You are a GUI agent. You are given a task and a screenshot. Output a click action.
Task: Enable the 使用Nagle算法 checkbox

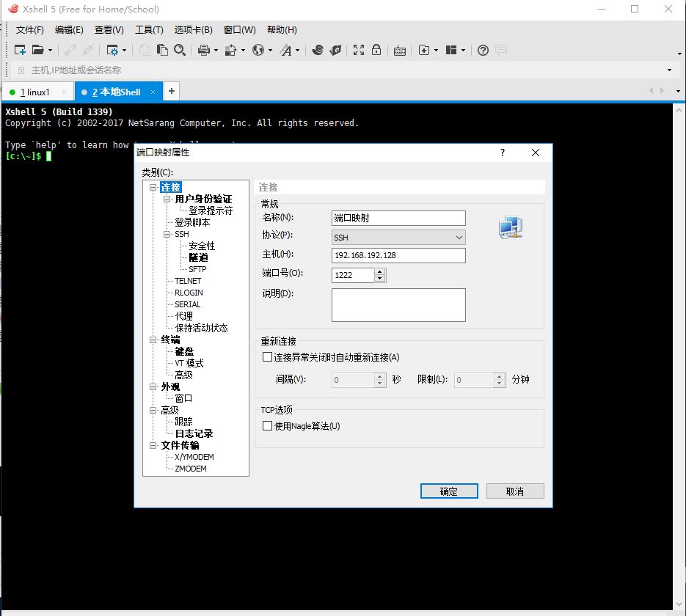coord(267,426)
